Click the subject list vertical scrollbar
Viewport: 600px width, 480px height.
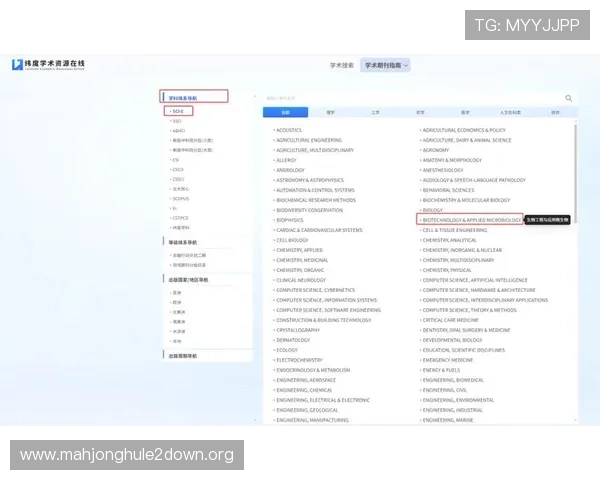click(x=575, y=200)
